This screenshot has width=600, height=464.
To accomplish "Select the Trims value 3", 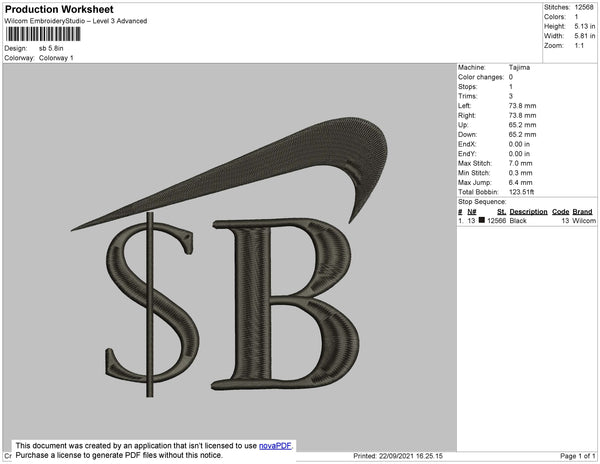I will tap(511, 96).
